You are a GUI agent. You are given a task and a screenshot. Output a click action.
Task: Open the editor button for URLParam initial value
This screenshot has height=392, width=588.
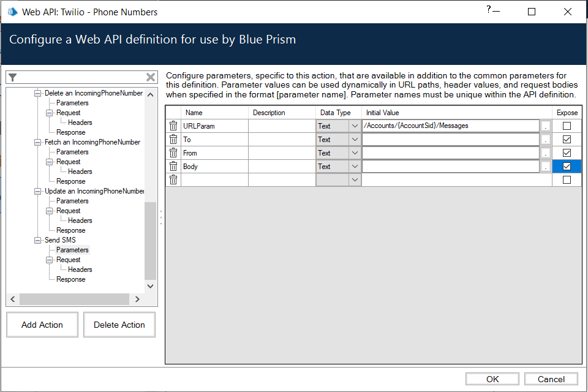pos(546,126)
